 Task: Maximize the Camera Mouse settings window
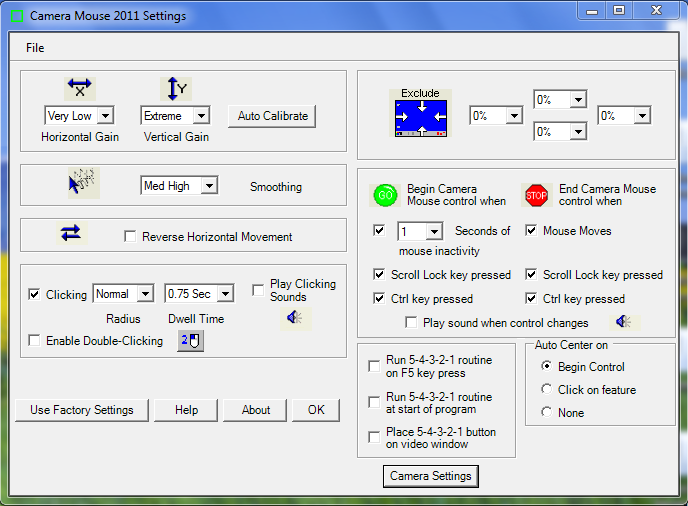[x=619, y=11]
